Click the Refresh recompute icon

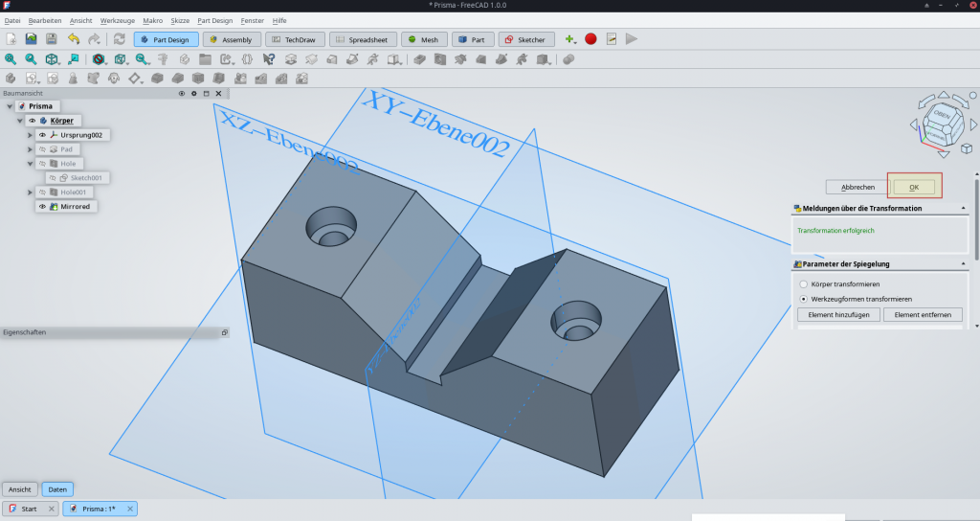(119, 39)
